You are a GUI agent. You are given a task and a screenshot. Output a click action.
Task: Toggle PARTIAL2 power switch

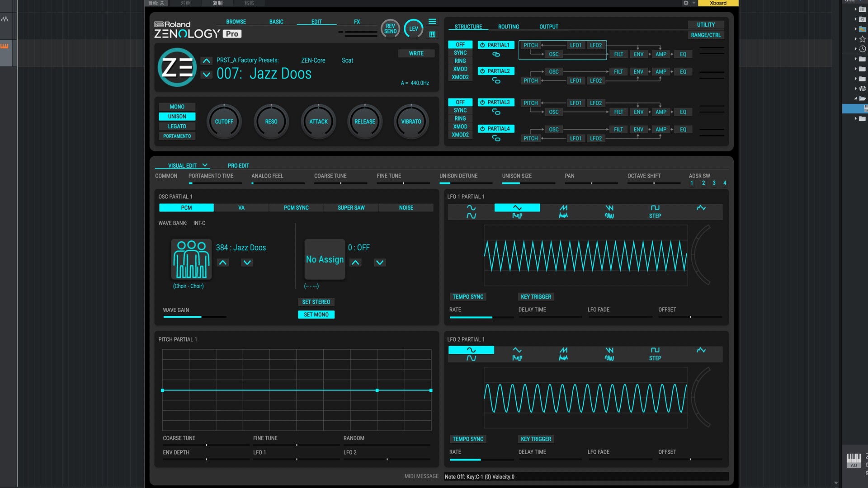(x=482, y=71)
